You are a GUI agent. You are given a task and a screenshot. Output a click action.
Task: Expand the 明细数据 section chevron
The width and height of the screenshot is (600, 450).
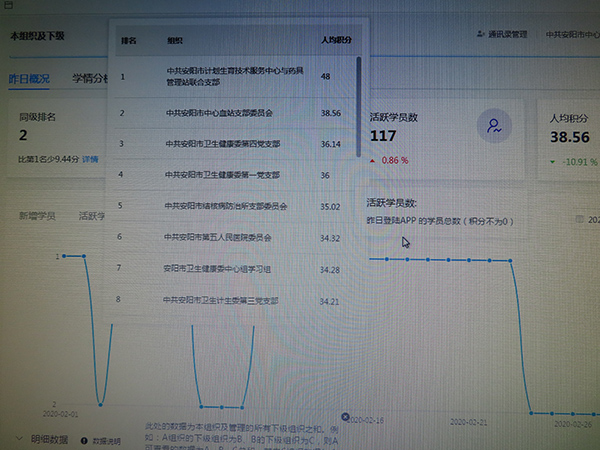[x=18, y=439]
